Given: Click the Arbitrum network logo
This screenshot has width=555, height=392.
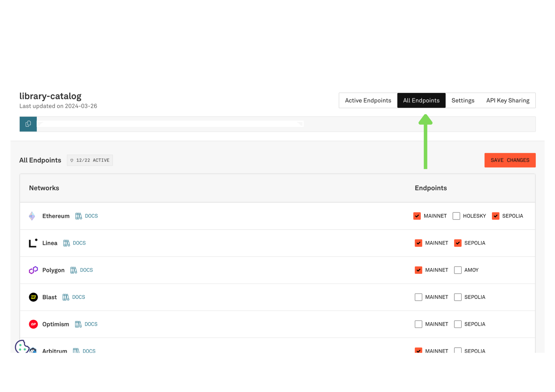Looking at the screenshot, I should click(33, 350).
